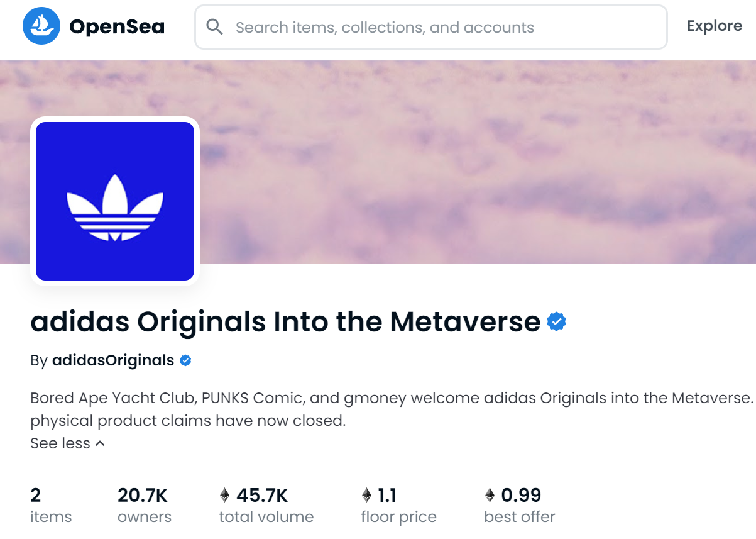Click Ethereum icon beside best offer
756x539 pixels.
(x=490, y=496)
